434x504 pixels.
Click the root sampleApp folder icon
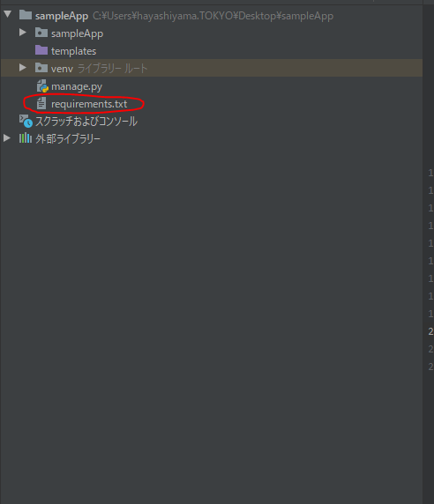point(26,15)
